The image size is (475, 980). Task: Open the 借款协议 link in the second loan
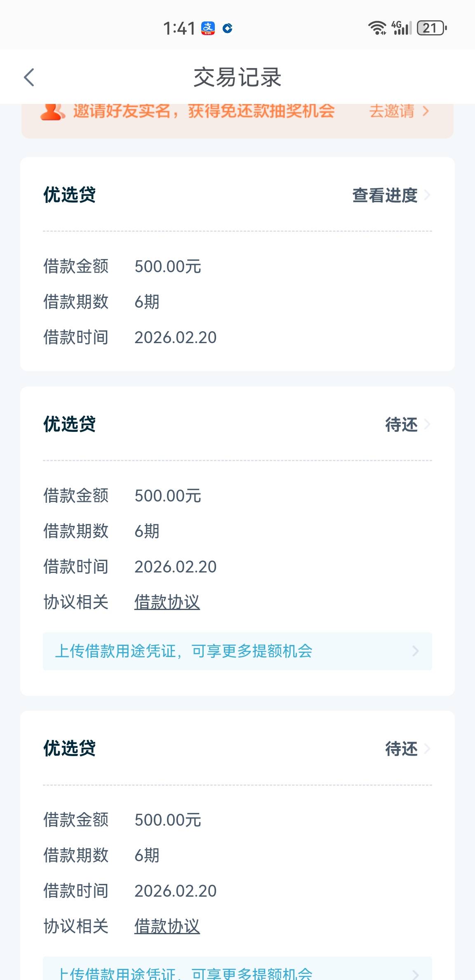tap(167, 602)
